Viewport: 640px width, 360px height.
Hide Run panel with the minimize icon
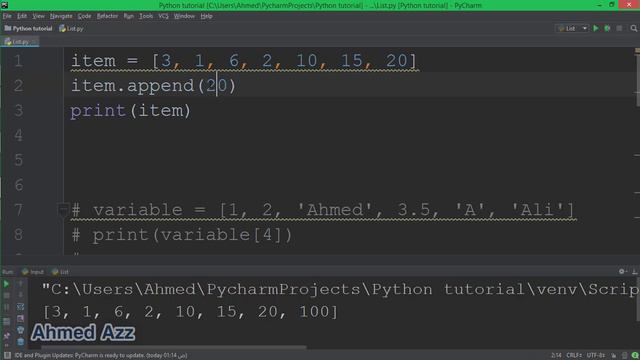pos(634,271)
